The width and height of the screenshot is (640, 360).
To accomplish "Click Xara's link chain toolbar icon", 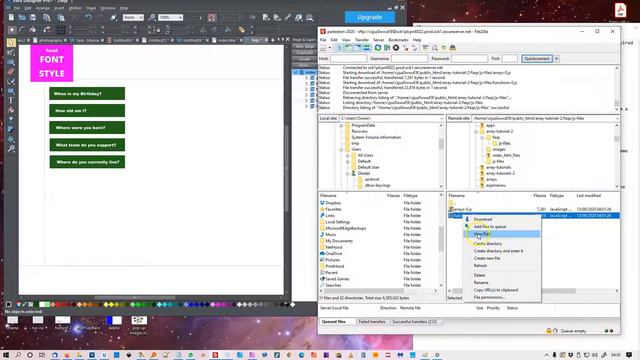I will point(288,18).
